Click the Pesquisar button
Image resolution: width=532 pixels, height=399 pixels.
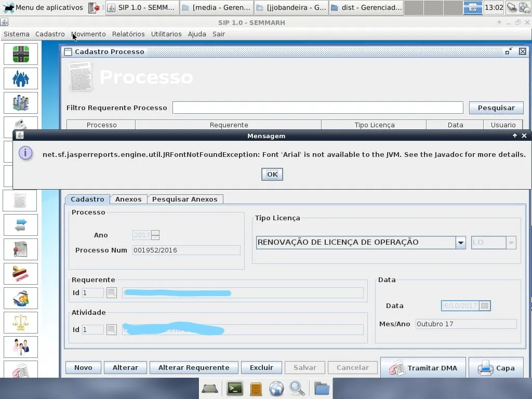click(x=496, y=108)
